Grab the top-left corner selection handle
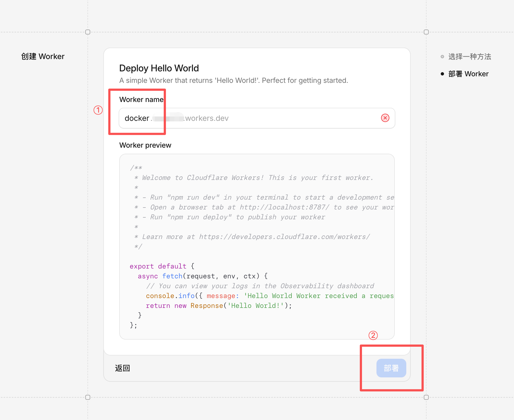Viewport: 514px width, 420px height. pyautogui.click(x=88, y=32)
